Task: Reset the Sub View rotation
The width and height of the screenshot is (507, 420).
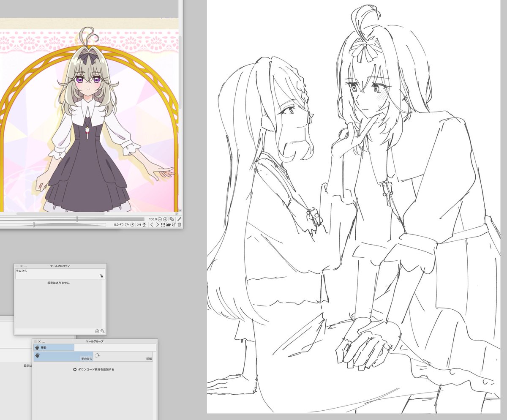Action: (x=132, y=225)
